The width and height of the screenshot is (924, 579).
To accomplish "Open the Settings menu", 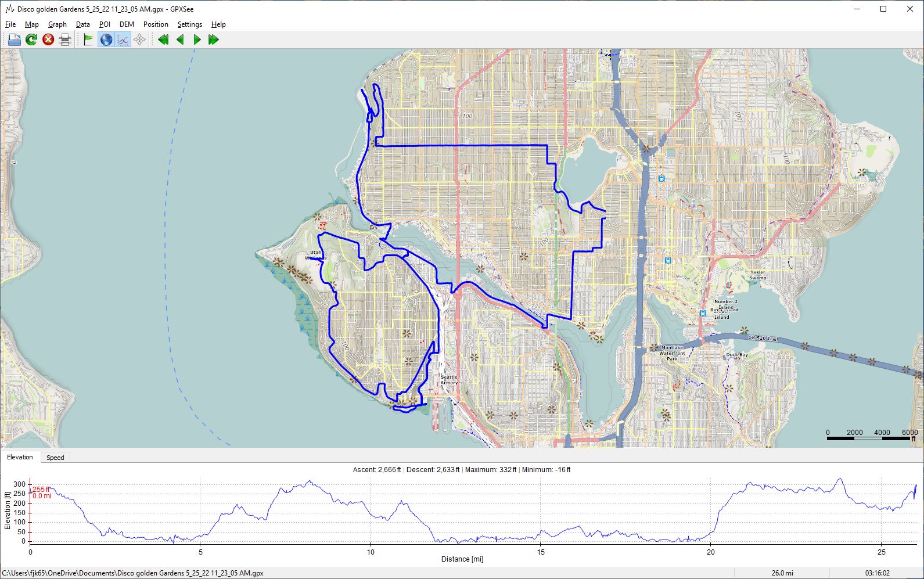I will click(x=189, y=24).
